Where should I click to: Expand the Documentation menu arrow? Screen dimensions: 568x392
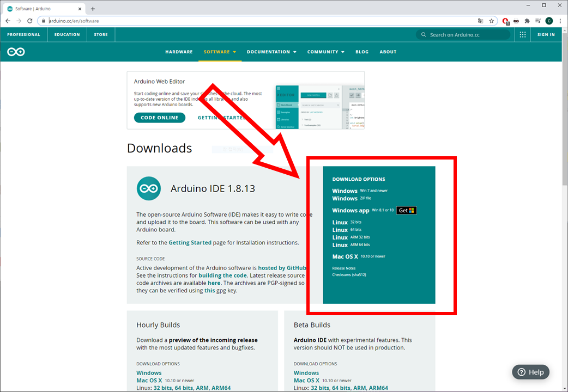(x=294, y=52)
